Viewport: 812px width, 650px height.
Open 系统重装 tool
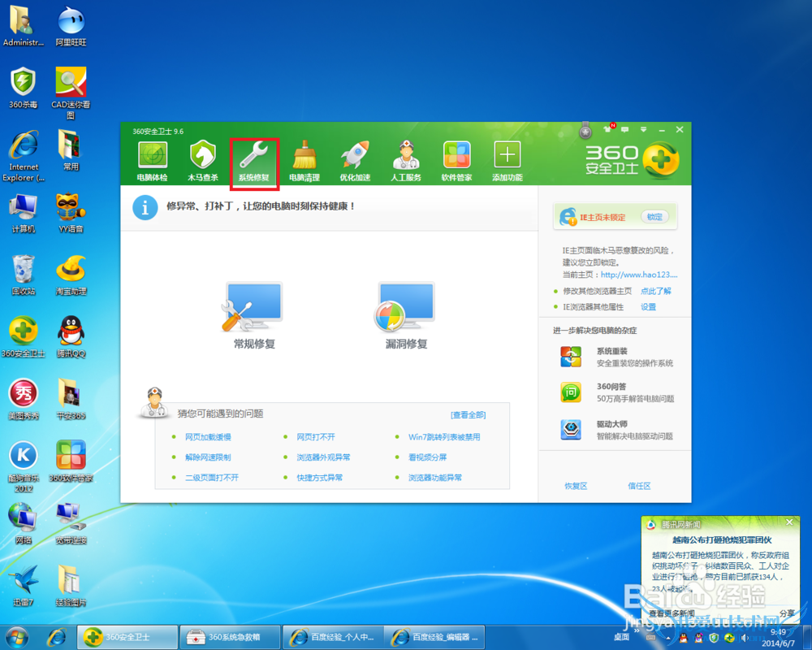coord(616,357)
